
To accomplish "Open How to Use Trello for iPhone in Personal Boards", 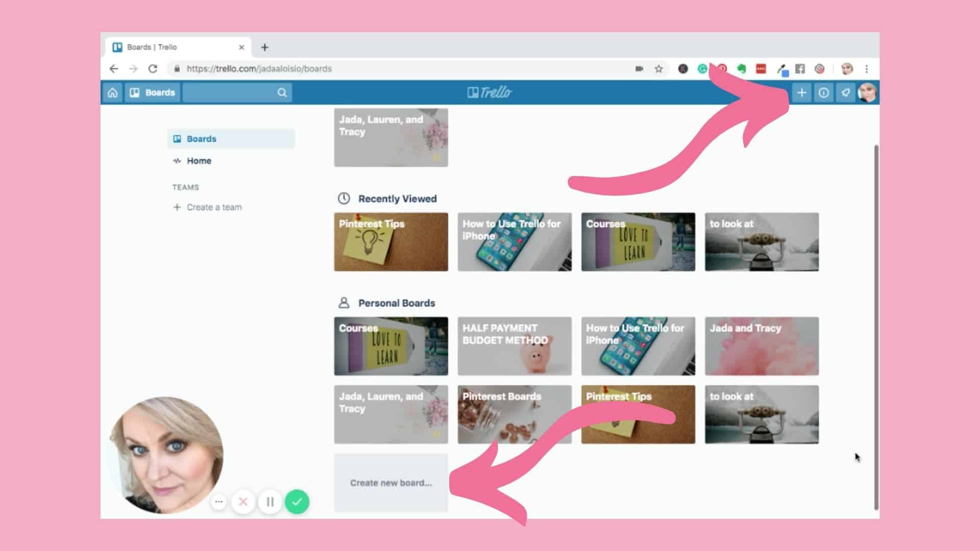I will [x=638, y=346].
